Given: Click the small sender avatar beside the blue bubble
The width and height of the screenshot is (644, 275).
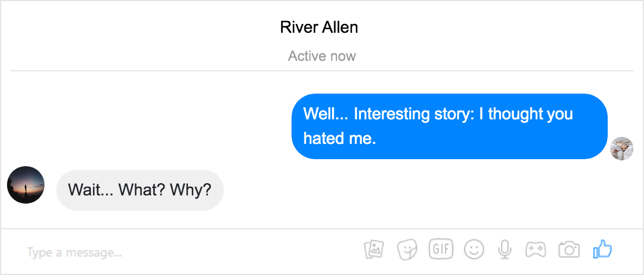Looking at the screenshot, I should 621,149.
